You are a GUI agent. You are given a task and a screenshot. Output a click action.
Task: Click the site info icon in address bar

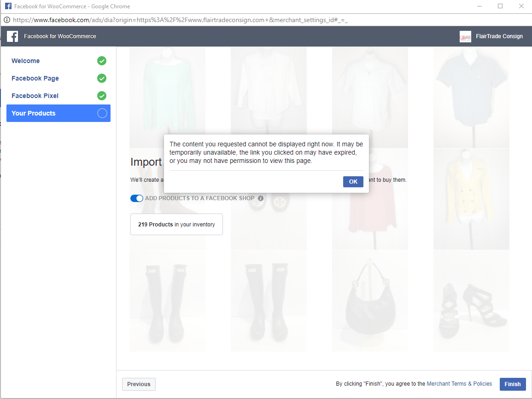(x=6, y=20)
